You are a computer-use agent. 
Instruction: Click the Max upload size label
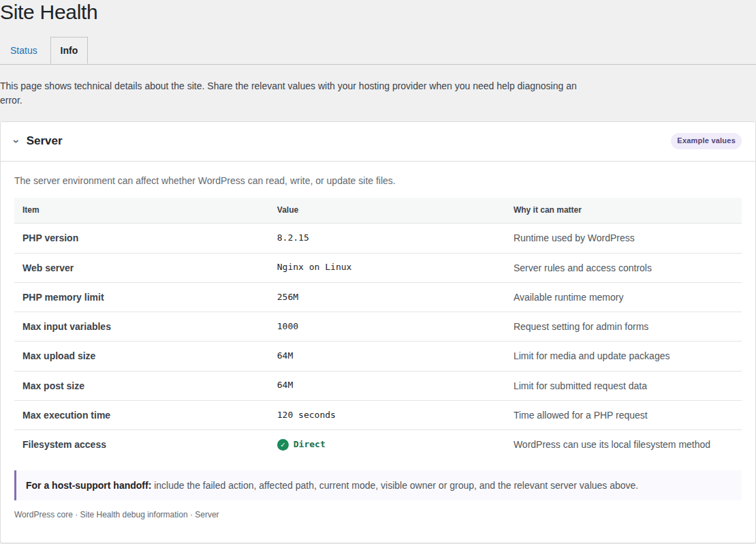click(59, 357)
